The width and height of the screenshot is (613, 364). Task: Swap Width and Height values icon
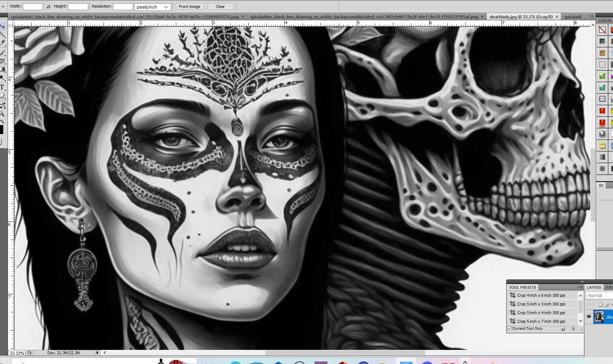48,7
